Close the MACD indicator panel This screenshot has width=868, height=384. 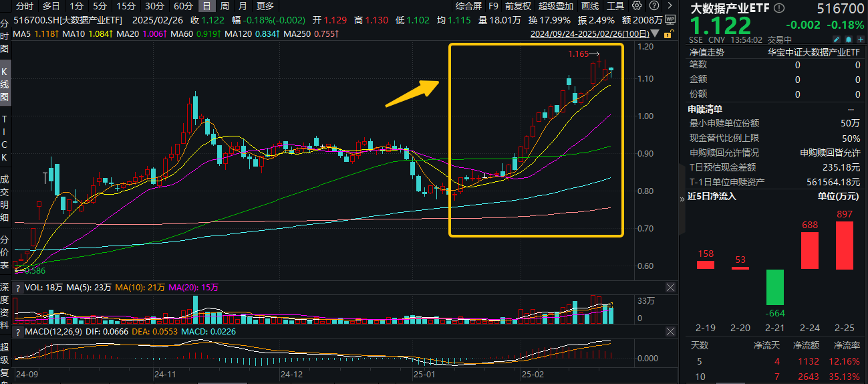[670, 332]
